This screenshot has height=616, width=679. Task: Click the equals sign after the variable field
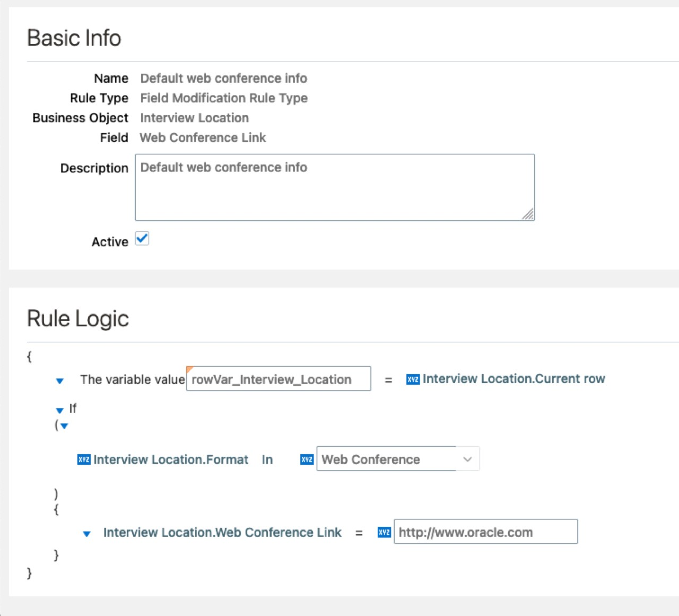pos(388,380)
